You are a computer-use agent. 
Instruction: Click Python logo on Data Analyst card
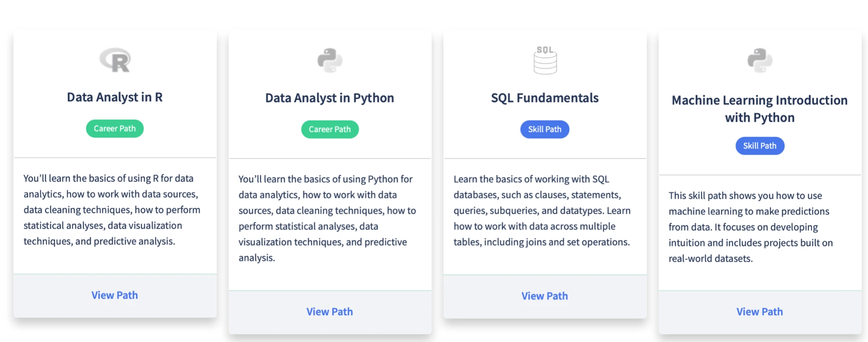[x=330, y=60]
